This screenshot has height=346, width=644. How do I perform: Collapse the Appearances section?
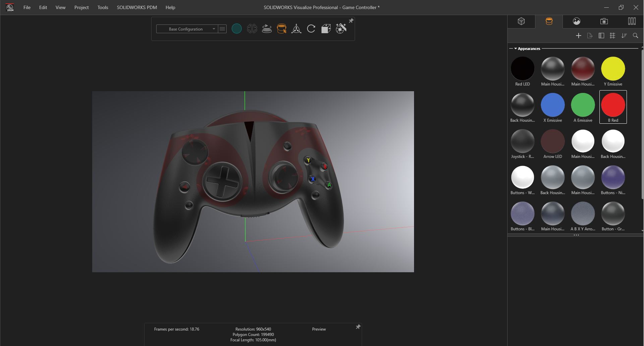[515, 49]
